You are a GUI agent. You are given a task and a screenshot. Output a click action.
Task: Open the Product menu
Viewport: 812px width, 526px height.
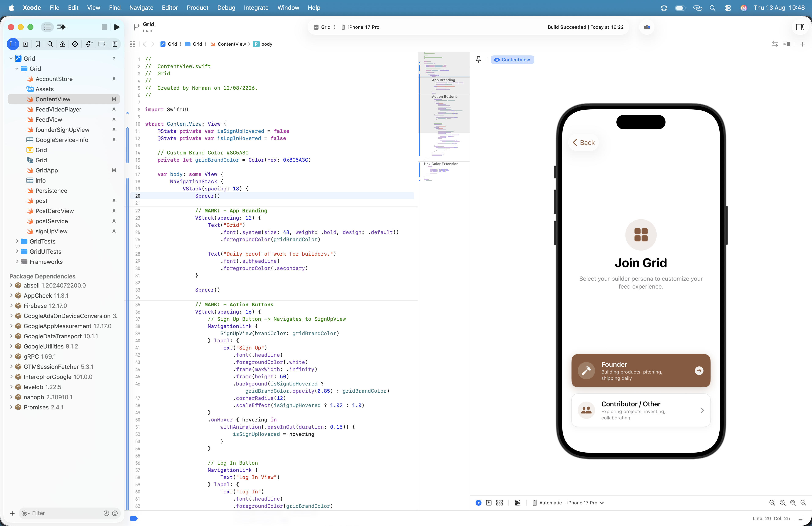pos(197,7)
